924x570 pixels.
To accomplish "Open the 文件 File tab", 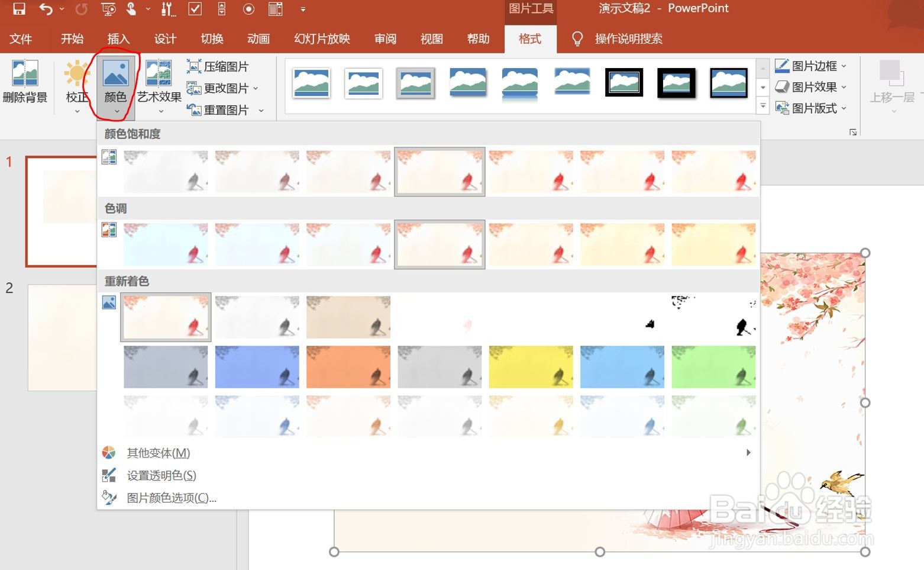I will 21,39.
